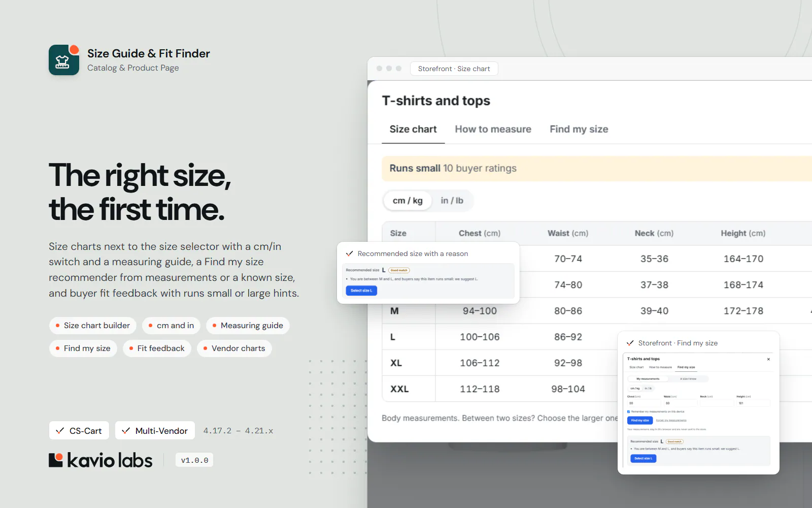Select small popup's Find my size tab

point(686,367)
